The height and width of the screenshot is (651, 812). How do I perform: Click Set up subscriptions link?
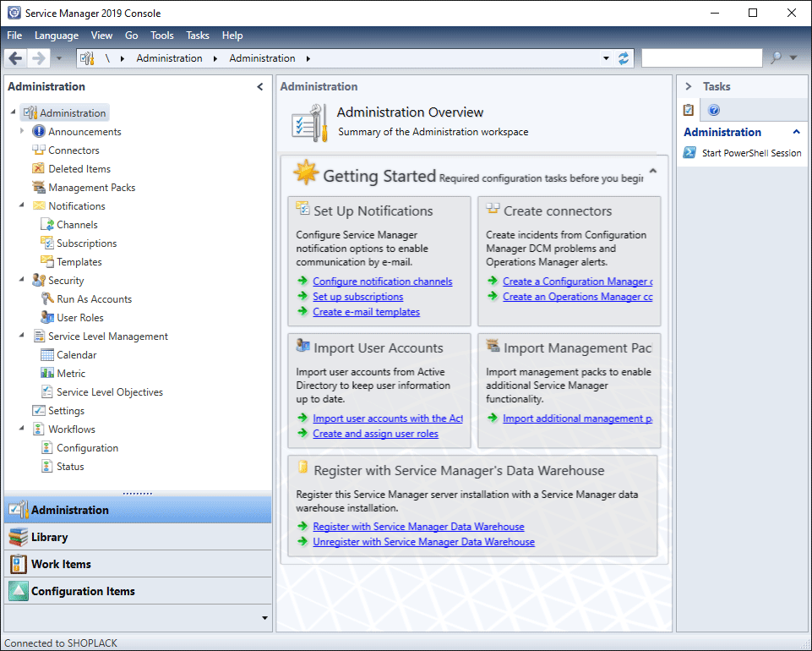(358, 297)
